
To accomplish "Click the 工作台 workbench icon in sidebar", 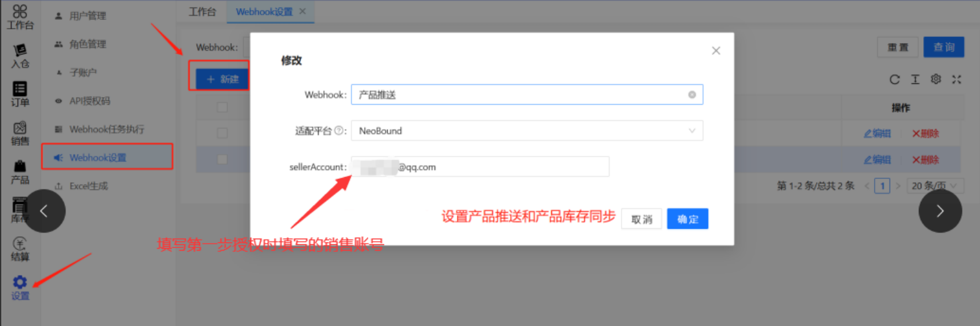I will pos(20,12).
